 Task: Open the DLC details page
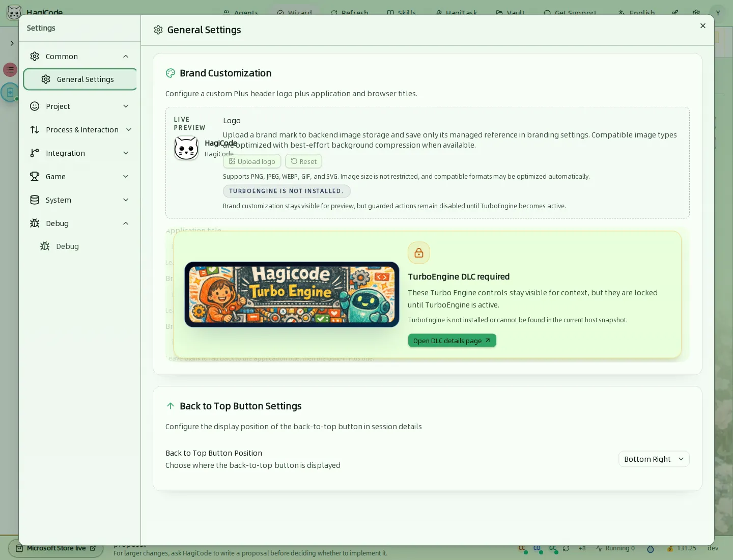tap(452, 341)
